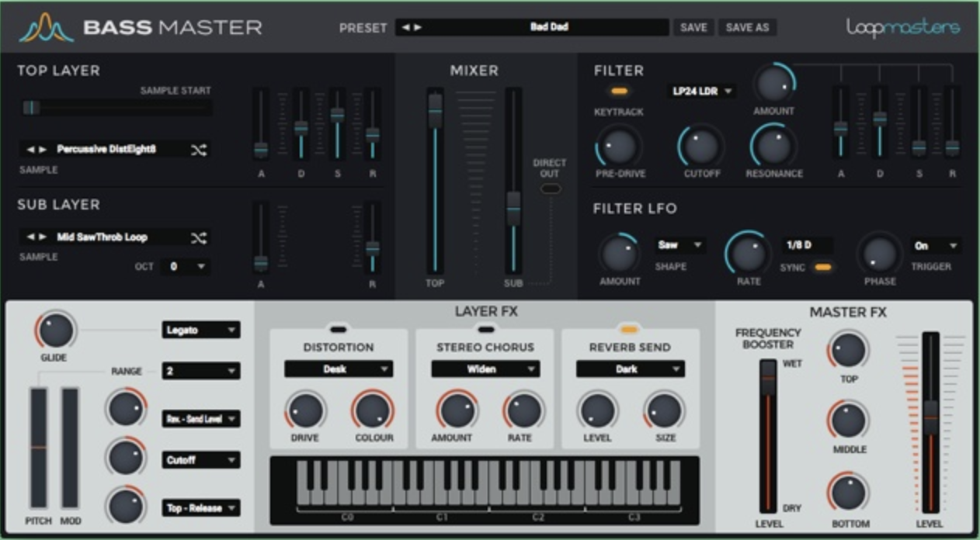Click the Top Layer Sustain (S) slider
Screen dimensions: 980x540
(x=337, y=124)
